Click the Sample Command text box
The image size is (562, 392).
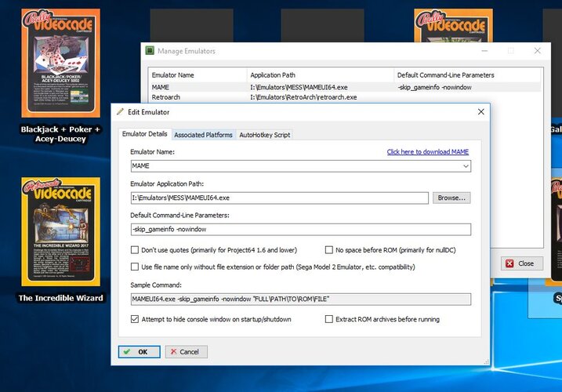[301, 299]
